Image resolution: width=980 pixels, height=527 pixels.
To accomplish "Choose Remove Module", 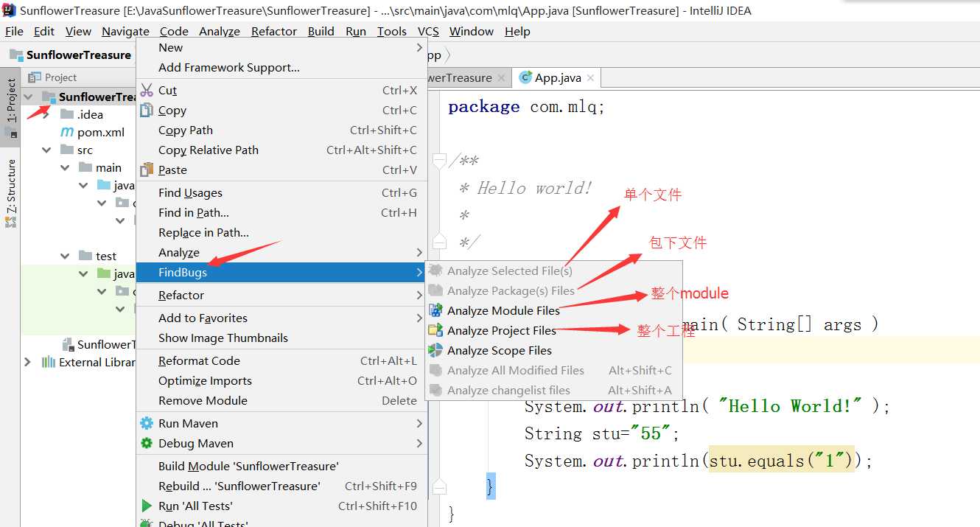I will 281,400.
